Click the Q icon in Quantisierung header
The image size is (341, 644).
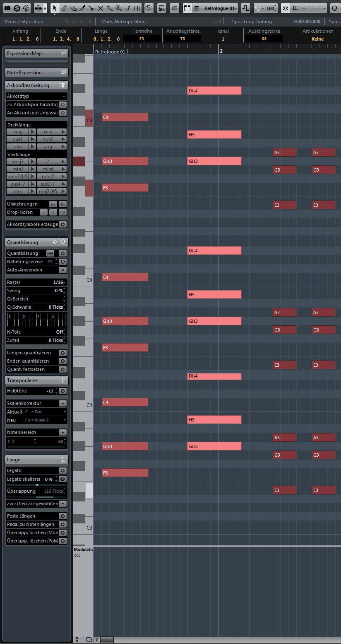click(x=63, y=242)
